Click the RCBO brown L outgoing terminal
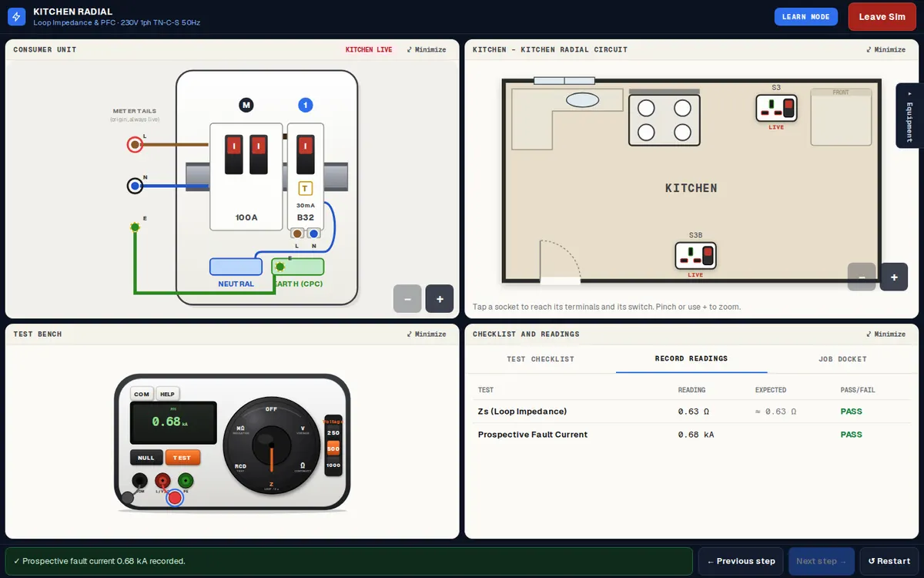Viewport: 924px width, 578px height. coord(296,234)
